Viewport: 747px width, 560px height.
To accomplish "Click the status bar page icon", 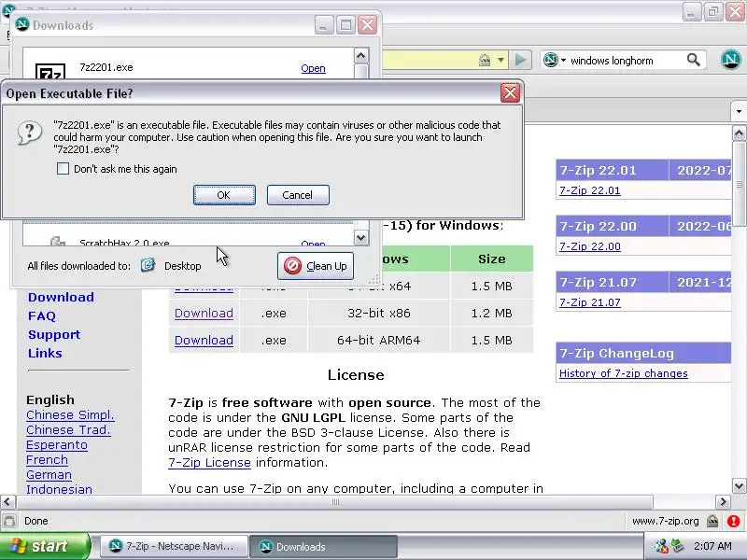I will click(x=9, y=521).
